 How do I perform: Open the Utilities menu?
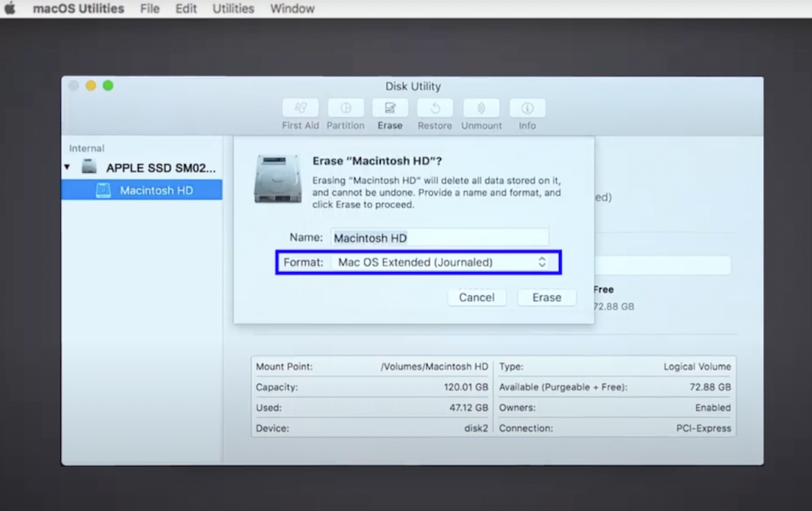(x=233, y=9)
